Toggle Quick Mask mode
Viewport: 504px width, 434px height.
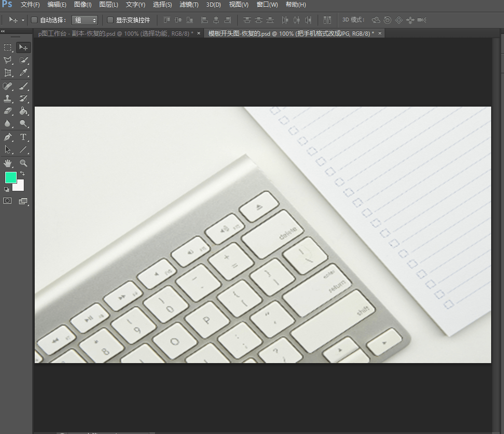pyautogui.click(x=8, y=201)
